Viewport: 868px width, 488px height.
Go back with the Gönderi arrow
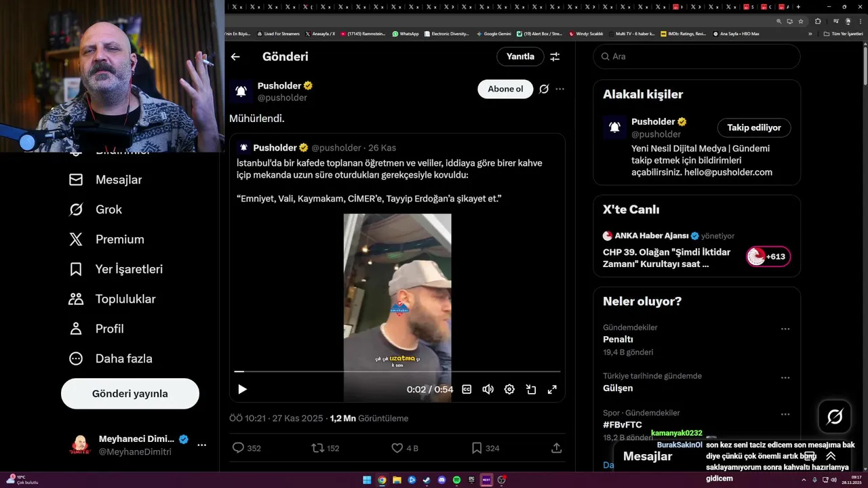coord(235,57)
